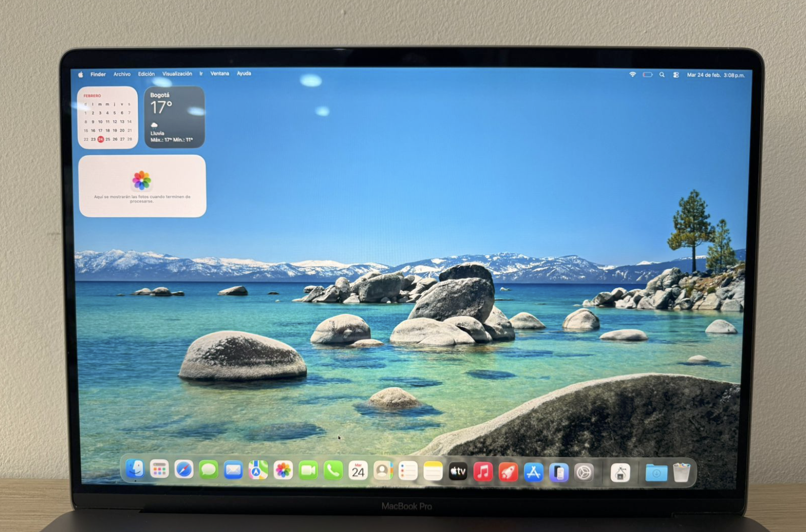This screenshot has height=532, width=806.
Task: Open the Apple TV app
Action: click(x=458, y=472)
